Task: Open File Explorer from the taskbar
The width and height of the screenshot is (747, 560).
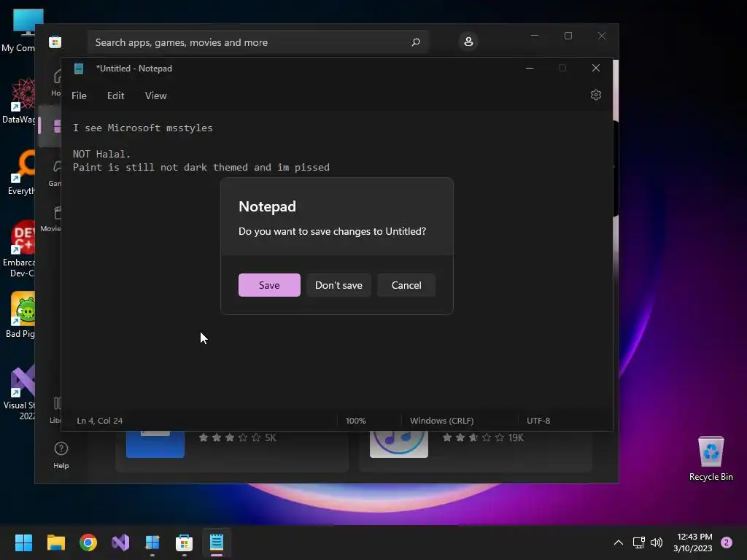Action: tap(55, 542)
